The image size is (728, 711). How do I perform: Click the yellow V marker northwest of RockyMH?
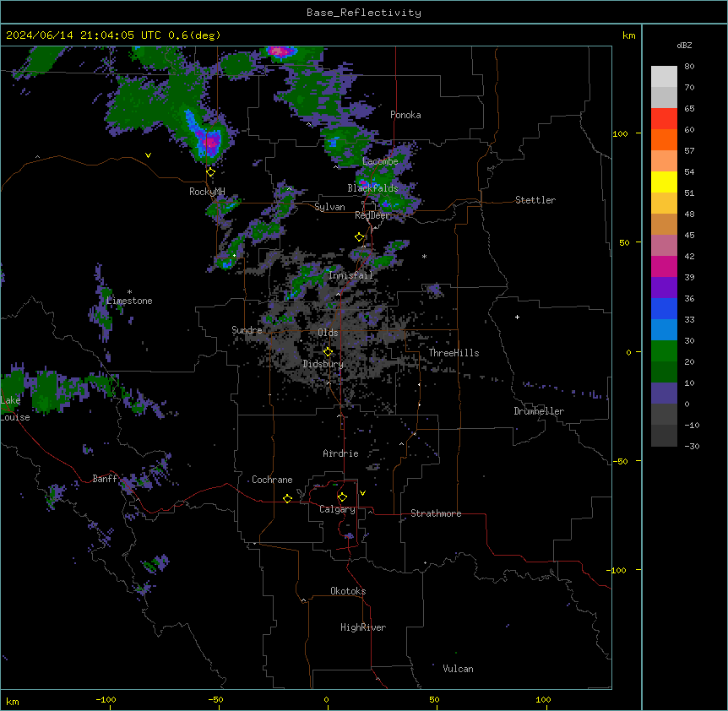pyautogui.click(x=148, y=155)
